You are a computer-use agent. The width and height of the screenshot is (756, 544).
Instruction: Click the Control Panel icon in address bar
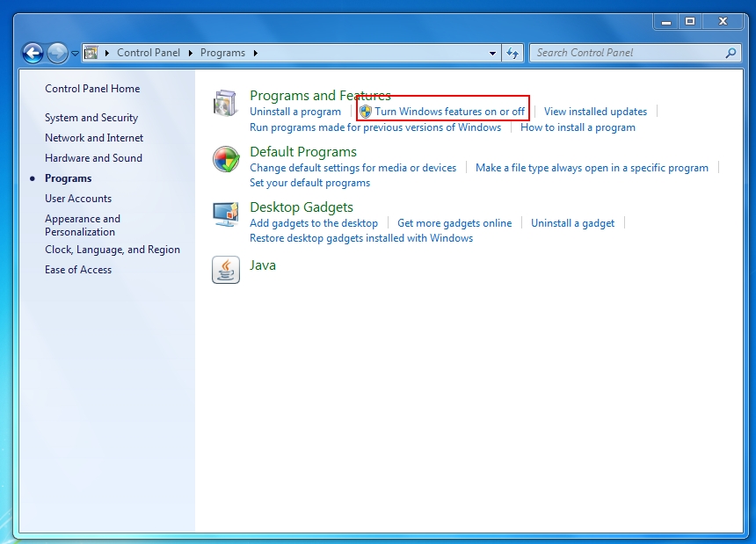(x=91, y=53)
